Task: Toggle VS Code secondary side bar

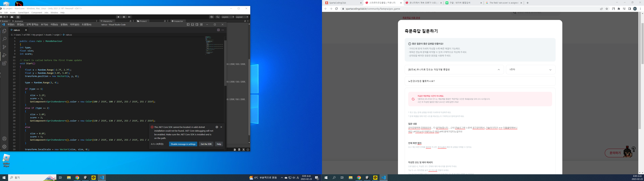Action: click(x=197, y=24)
